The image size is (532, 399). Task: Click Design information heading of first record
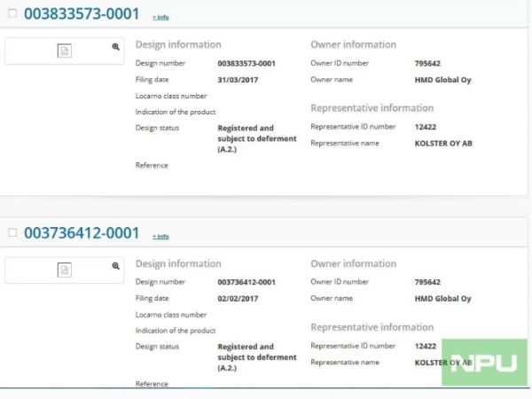coord(178,45)
